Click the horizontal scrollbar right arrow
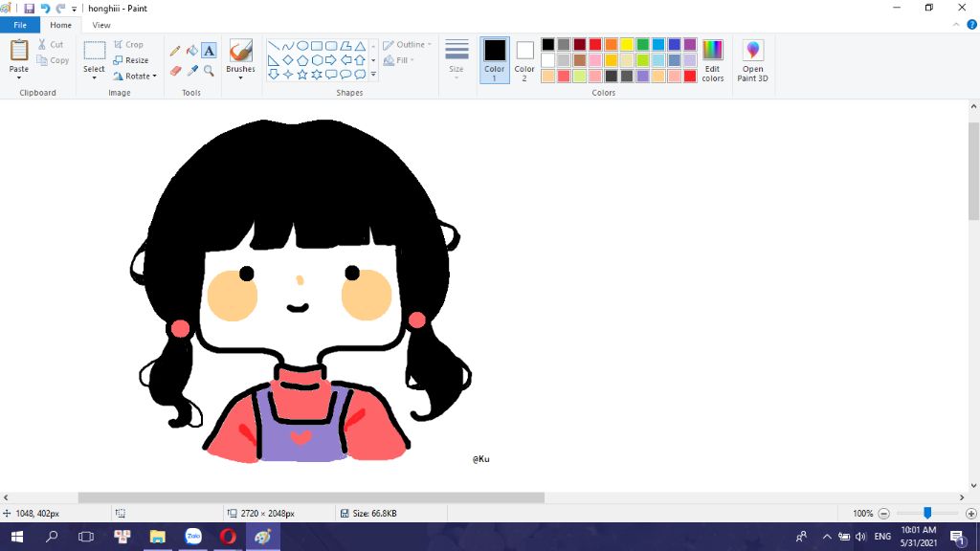This screenshot has width=980, height=551. [x=962, y=497]
